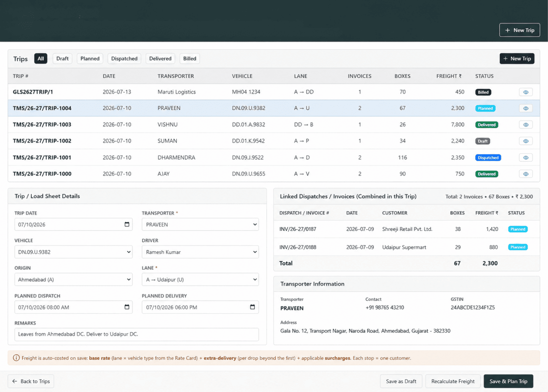Filter trips by Dispatched
This screenshot has height=392, width=548.
(124, 58)
